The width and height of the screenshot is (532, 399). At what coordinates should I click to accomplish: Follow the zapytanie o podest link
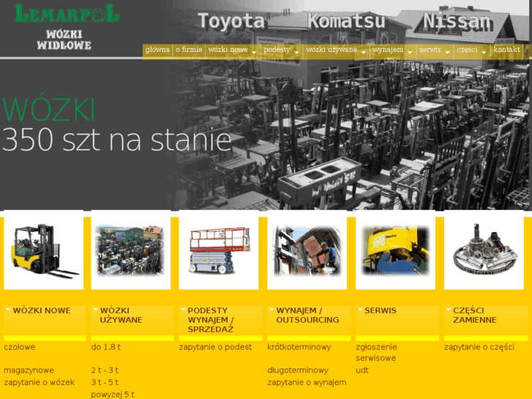pos(215,347)
